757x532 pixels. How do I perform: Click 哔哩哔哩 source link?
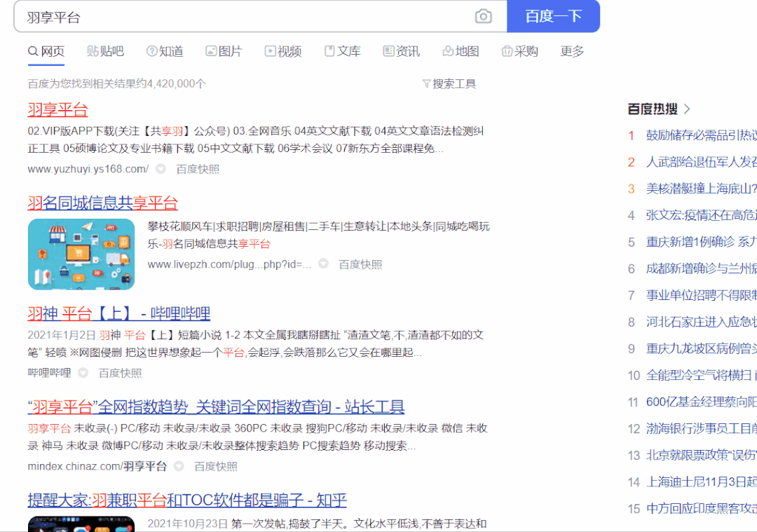[x=49, y=373]
